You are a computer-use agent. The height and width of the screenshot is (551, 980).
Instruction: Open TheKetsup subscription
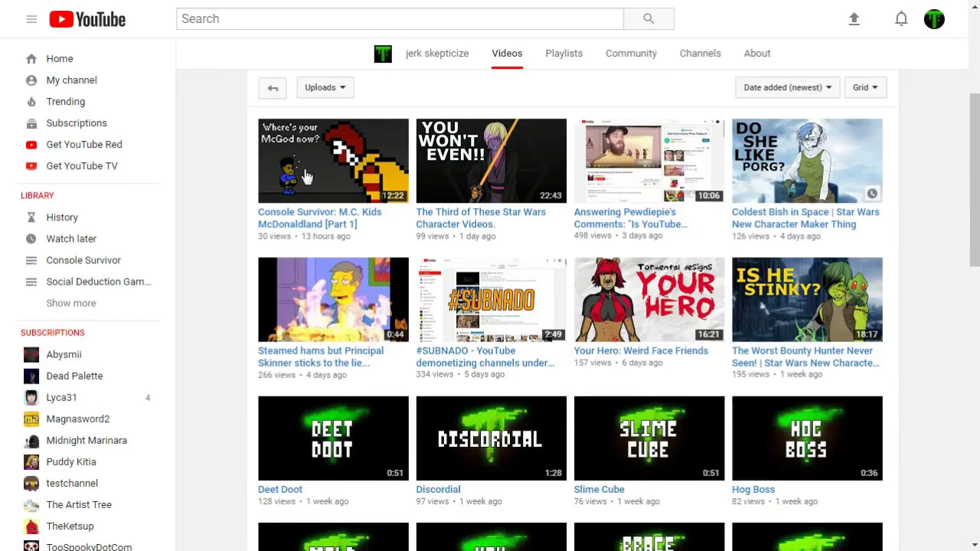70,526
